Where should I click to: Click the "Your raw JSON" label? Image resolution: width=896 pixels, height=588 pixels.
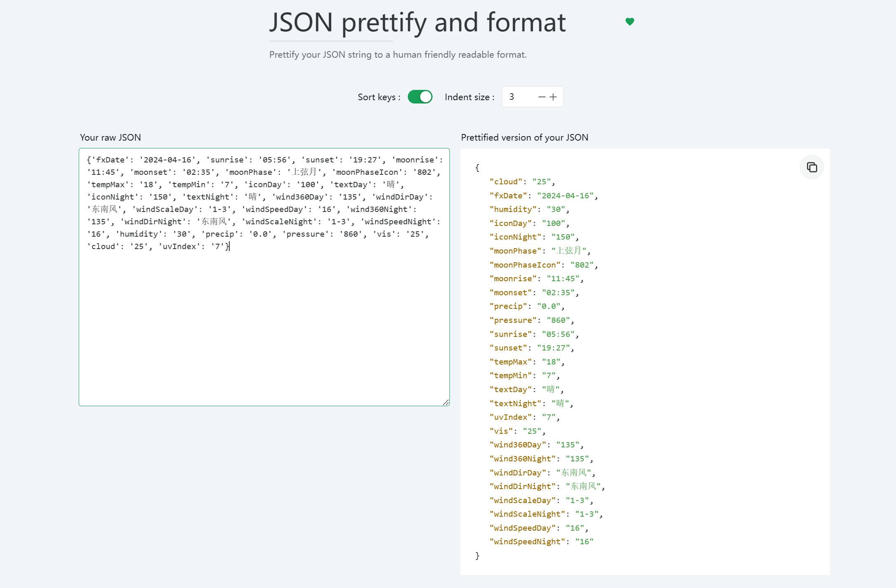coord(111,137)
